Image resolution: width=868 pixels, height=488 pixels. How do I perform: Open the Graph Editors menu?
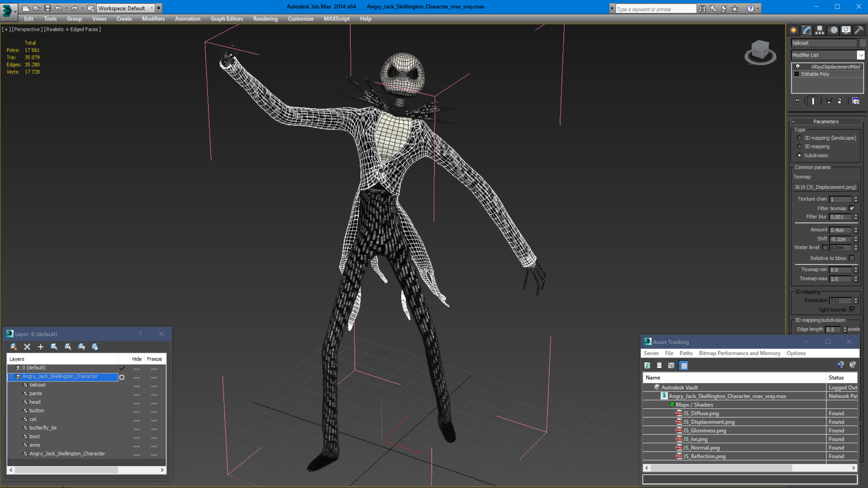(227, 19)
